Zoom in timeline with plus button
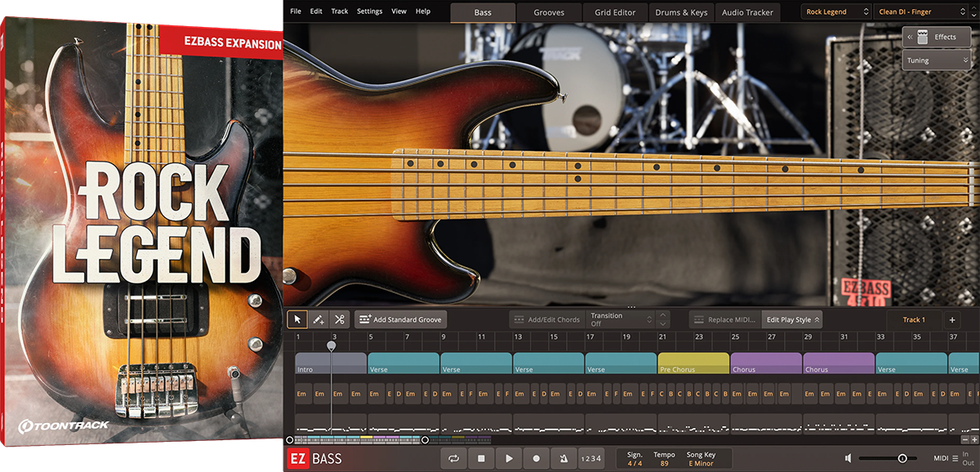Screen dimensions: 980x472 (x=974, y=439)
